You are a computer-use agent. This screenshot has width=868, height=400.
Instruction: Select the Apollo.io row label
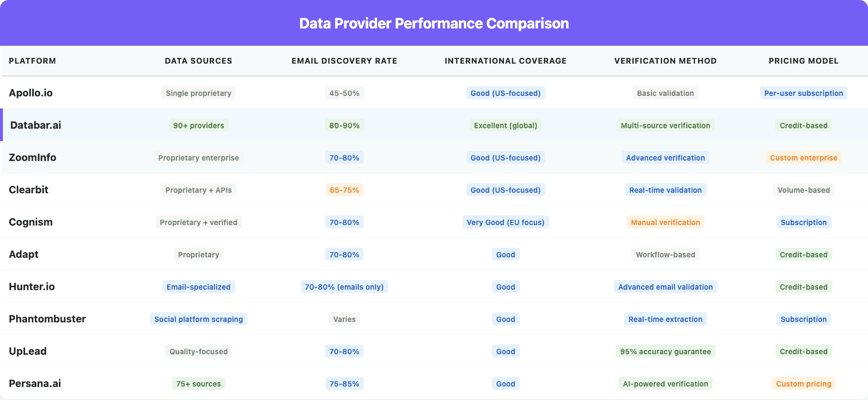pos(31,93)
